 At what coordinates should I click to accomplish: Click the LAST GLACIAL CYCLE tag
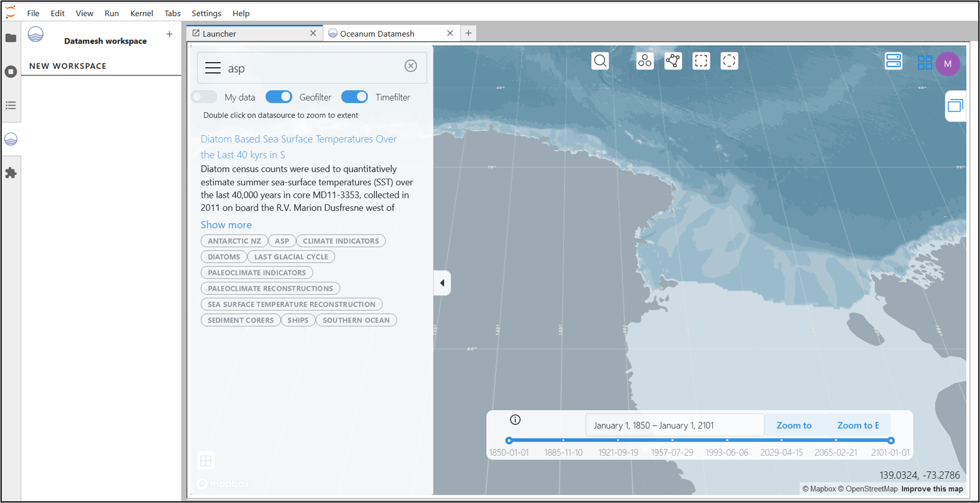click(x=291, y=257)
